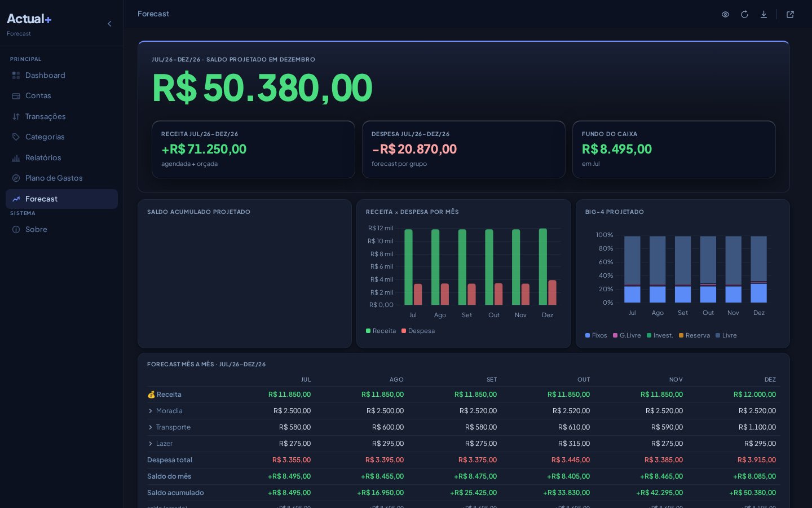Click the Contas card icon

16,96
